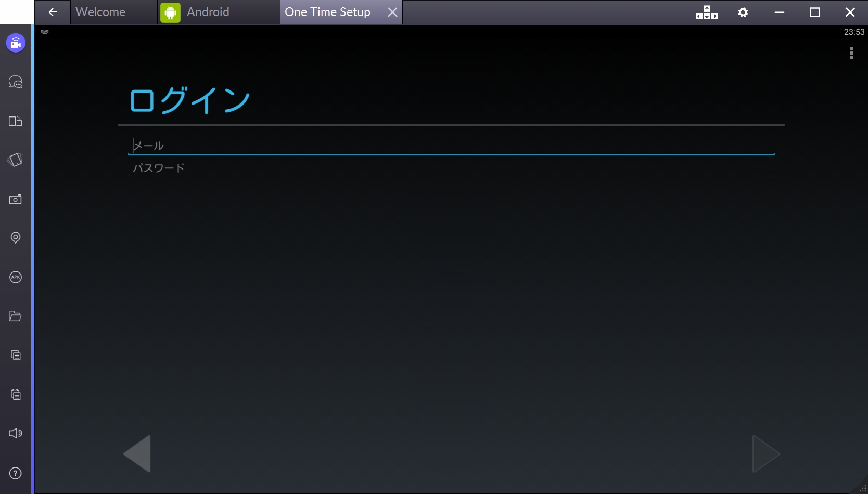868x494 pixels.
Task: Proceed with the right triangle next button
Action: (x=766, y=454)
